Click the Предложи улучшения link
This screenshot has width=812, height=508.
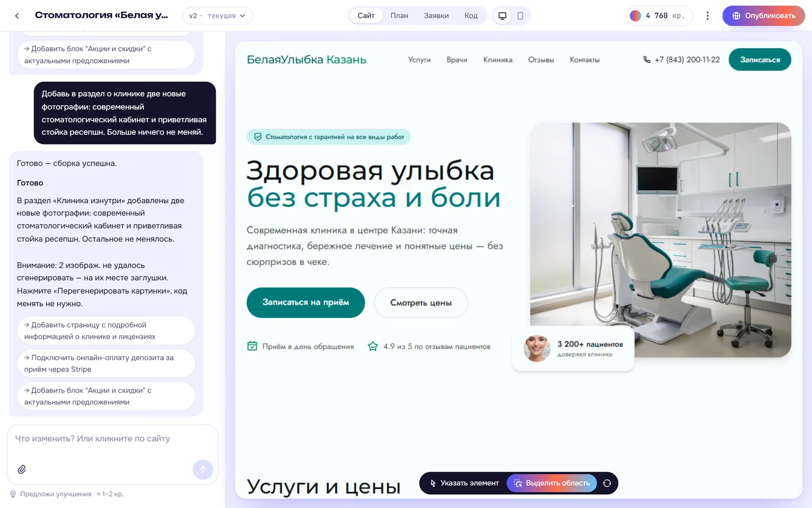pos(56,494)
